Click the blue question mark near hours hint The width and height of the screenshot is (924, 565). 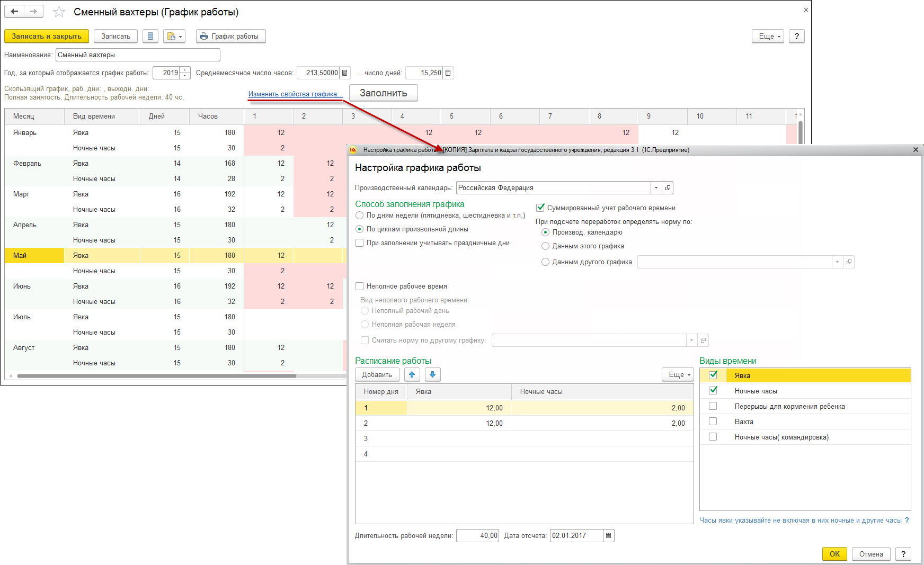pyautogui.click(x=907, y=520)
